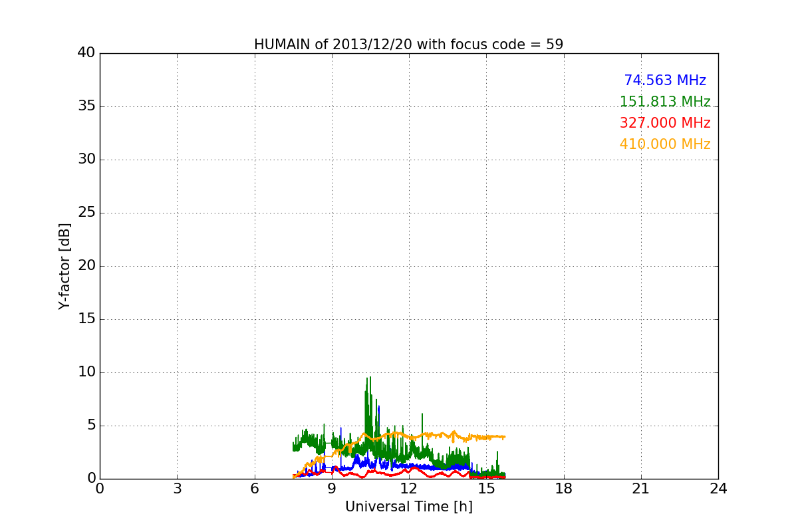Click the x-axis tick label 9
Screen dimensions: 798x532
click(332, 489)
